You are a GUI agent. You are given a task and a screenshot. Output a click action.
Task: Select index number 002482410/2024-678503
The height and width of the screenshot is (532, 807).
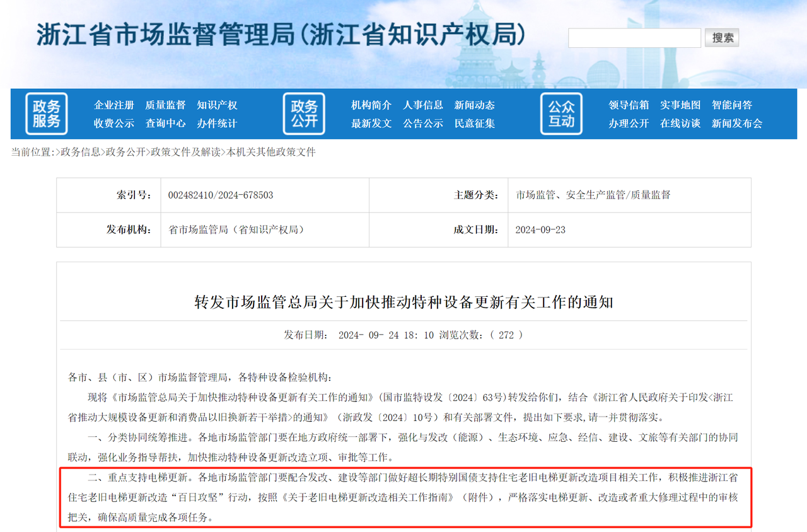pyautogui.click(x=221, y=195)
